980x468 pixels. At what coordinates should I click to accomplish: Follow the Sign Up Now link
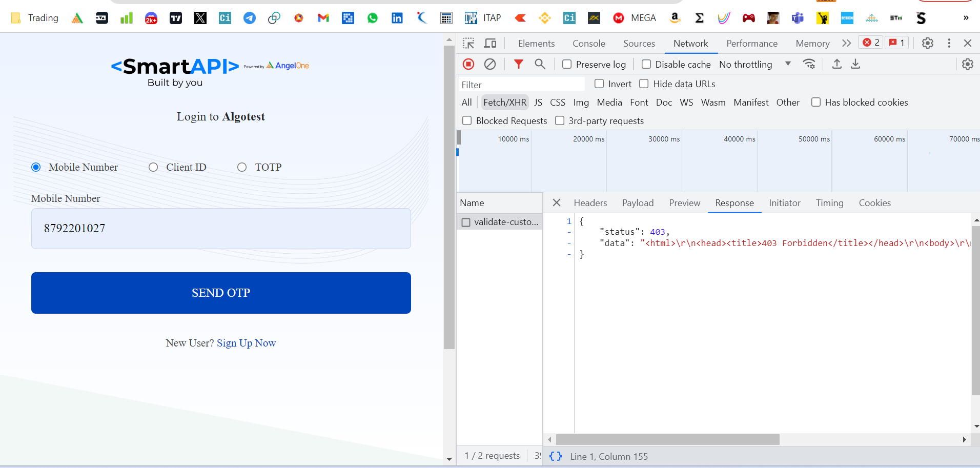(x=246, y=343)
